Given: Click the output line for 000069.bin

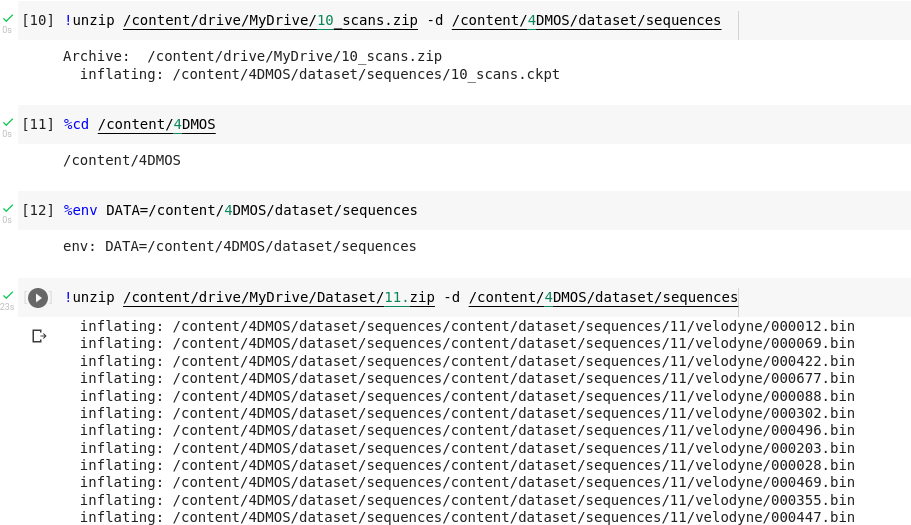Looking at the screenshot, I should click(x=467, y=343).
